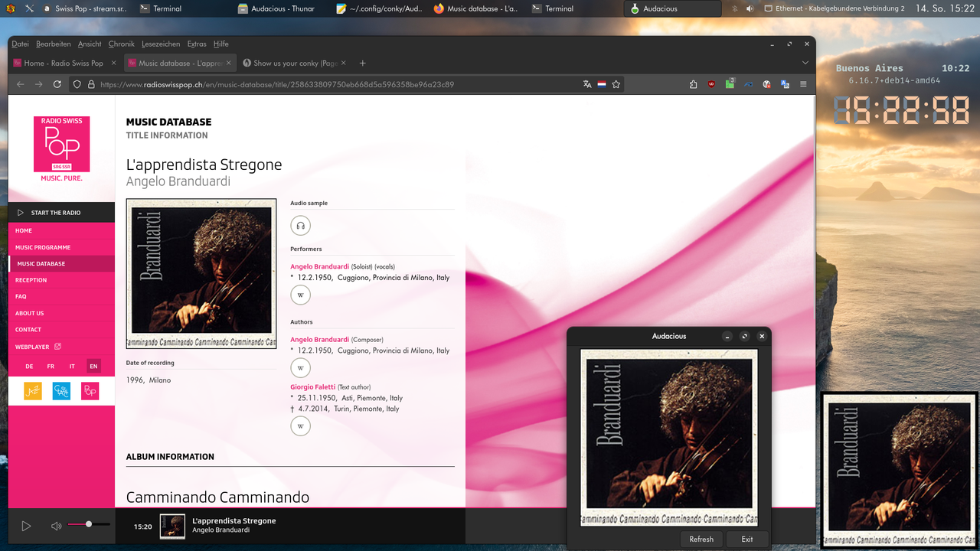Open Ethernet network connection in panel
This screenshot has width=980, height=551.
[833, 8]
